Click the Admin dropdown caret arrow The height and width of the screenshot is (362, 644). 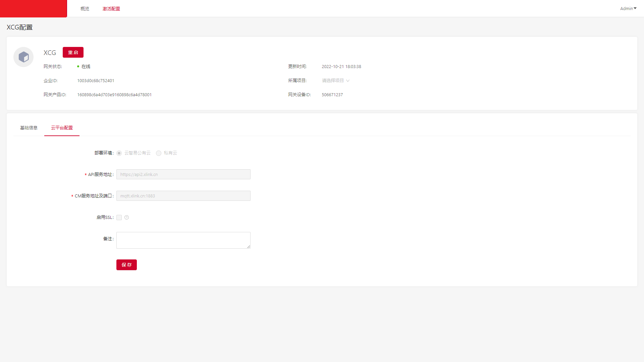[635, 8]
